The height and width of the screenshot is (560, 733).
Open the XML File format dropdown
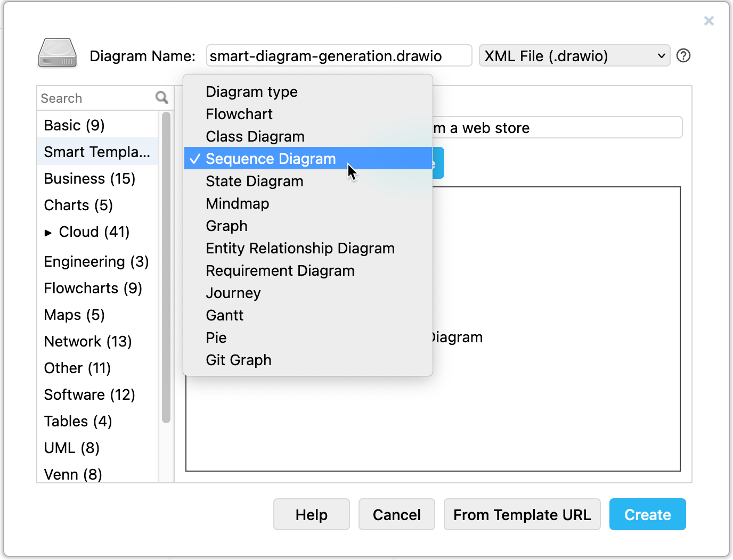pyautogui.click(x=574, y=55)
